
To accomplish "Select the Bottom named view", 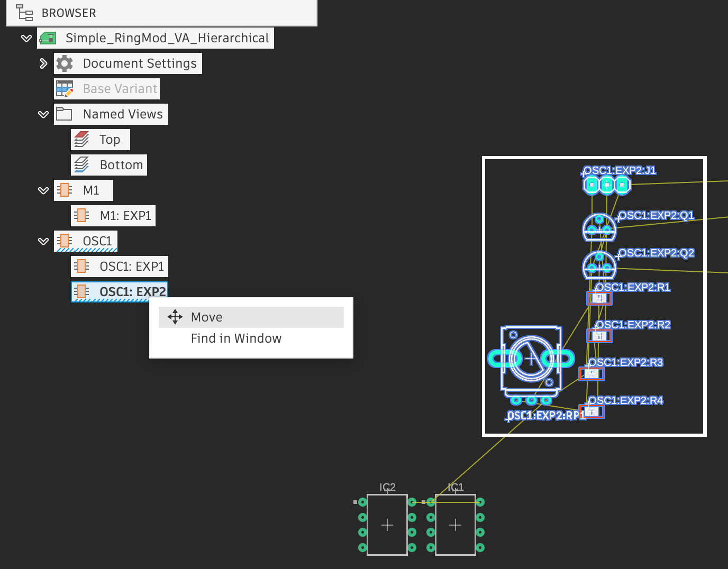I will pos(109,165).
